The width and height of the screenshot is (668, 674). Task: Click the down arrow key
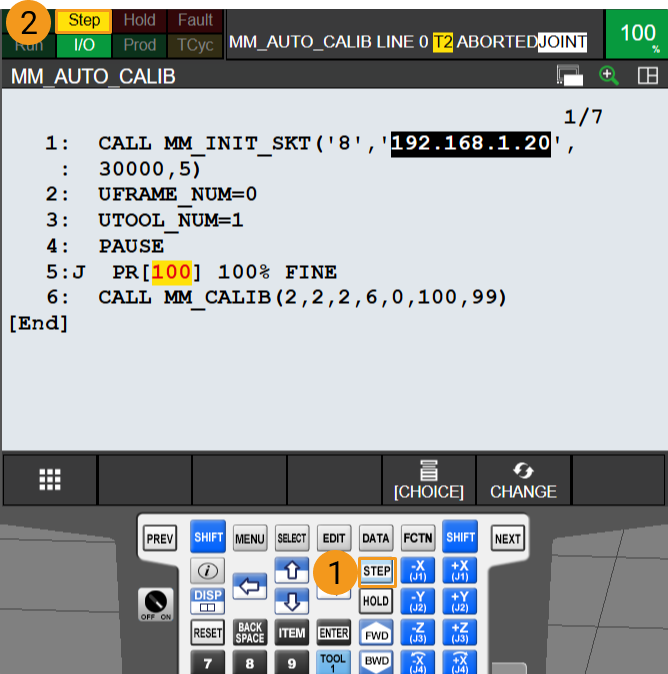tap(292, 601)
